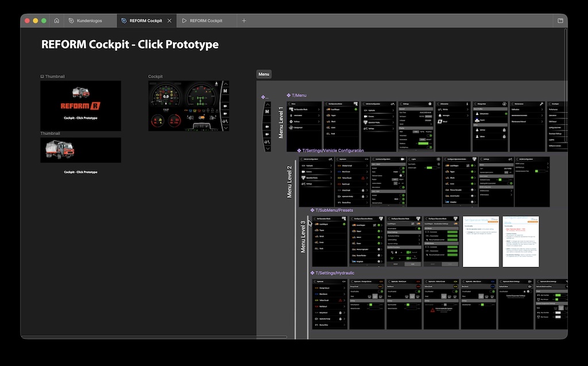Click back arrow in Maintenance screen header

513,104
